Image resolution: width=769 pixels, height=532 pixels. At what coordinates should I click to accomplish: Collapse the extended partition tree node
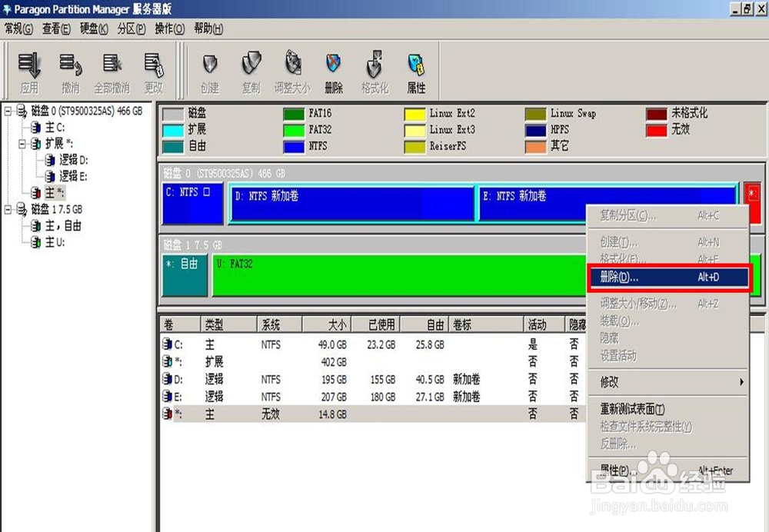[22, 144]
